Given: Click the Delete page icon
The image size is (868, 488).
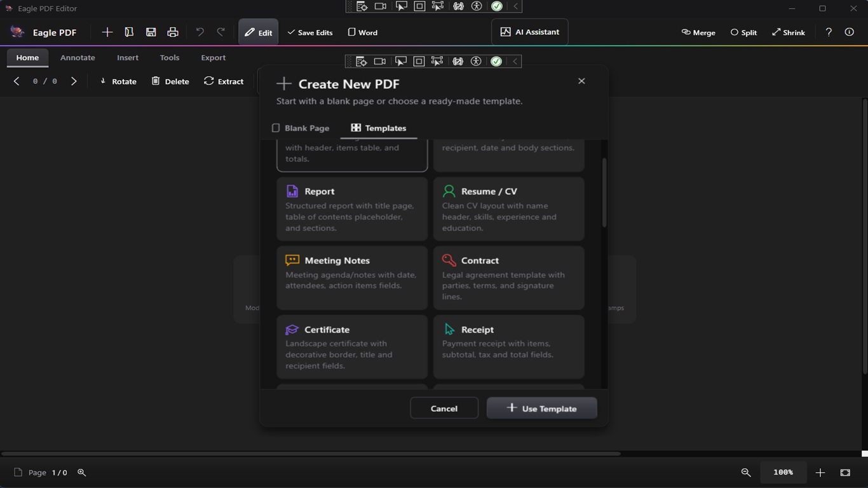Looking at the screenshot, I should (170, 81).
